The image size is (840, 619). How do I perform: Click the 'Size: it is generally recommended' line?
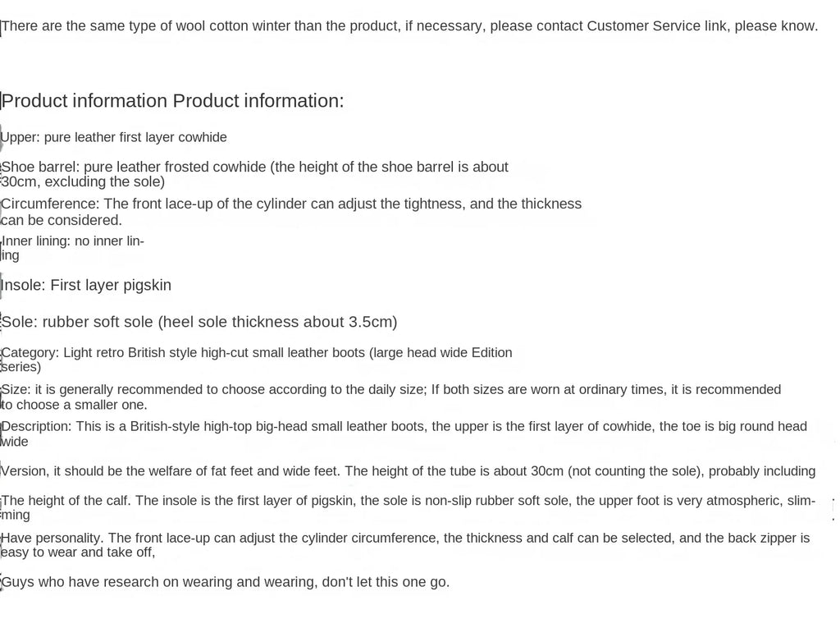click(x=391, y=389)
